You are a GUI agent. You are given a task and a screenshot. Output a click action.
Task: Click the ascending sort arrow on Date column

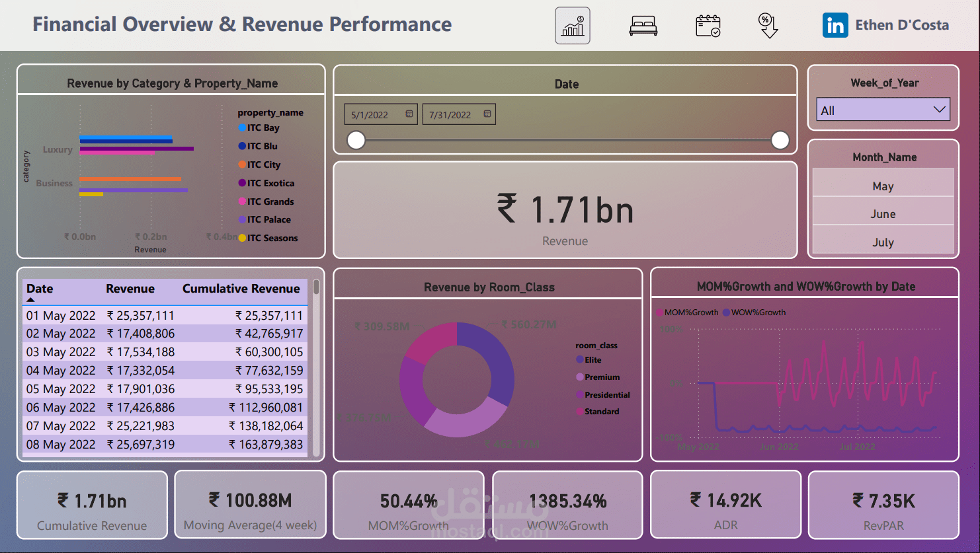[31, 298]
